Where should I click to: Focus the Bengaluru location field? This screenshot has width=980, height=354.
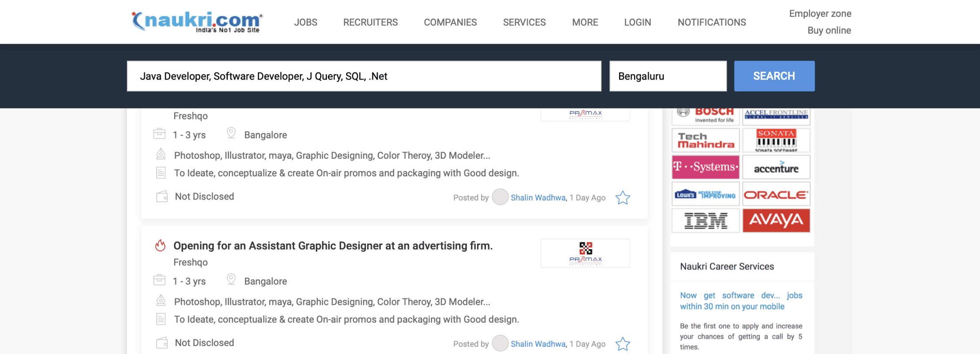pos(668,76)
